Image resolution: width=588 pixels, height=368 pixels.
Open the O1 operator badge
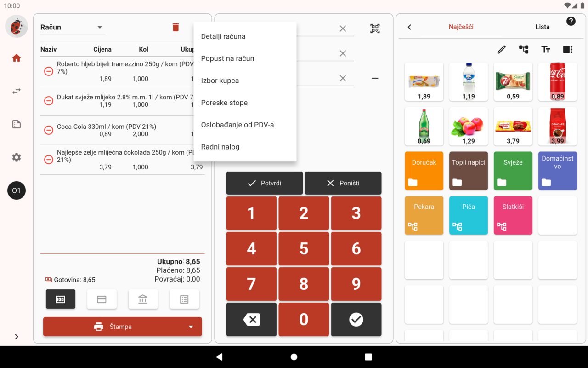pyautogui.click(x=17, y=190)
